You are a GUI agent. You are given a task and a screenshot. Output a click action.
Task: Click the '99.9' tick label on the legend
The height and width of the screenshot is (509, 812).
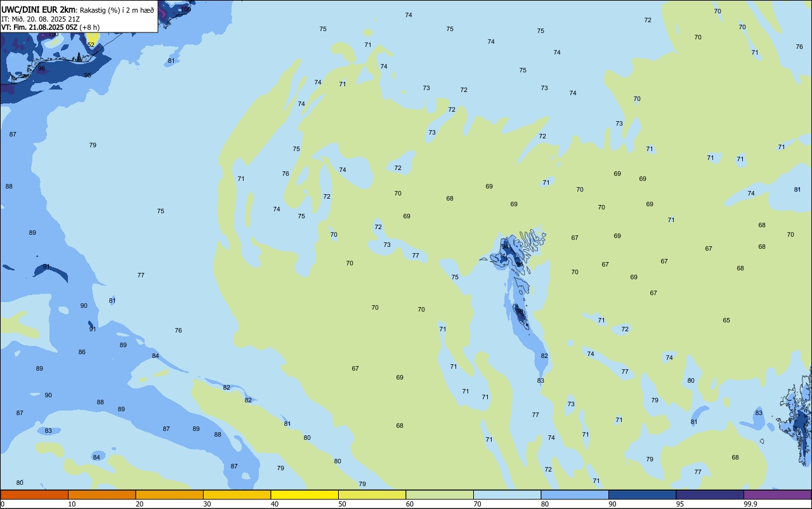[750, 504]
